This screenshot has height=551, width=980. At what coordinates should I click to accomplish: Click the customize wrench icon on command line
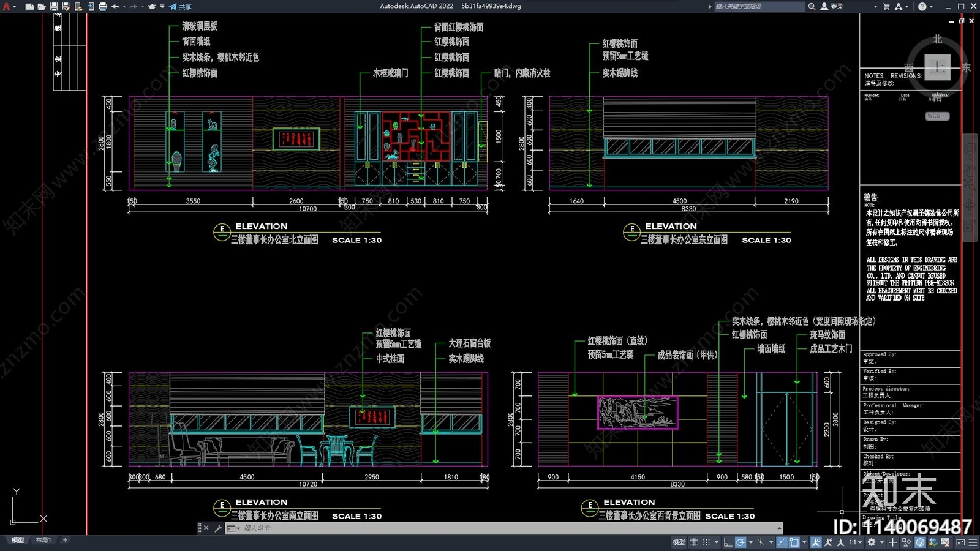point(218,528)
